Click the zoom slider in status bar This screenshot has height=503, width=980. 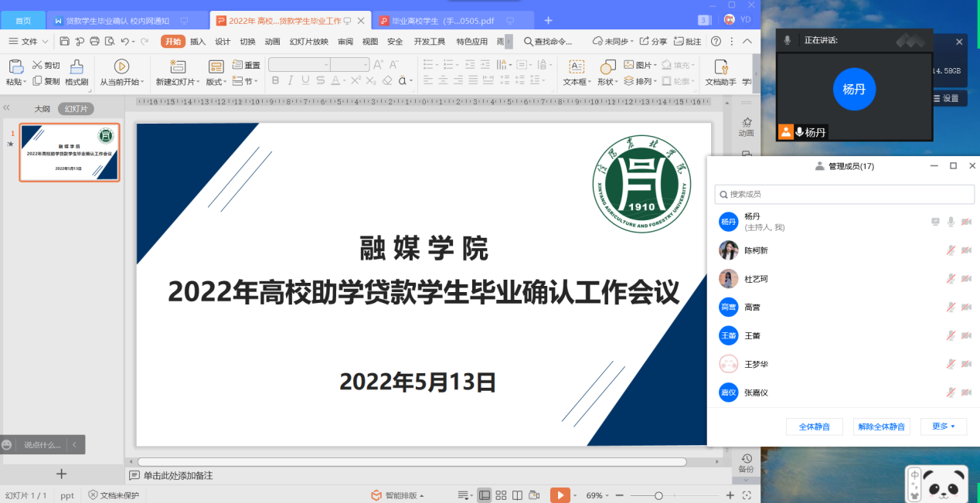coord(658,495)
